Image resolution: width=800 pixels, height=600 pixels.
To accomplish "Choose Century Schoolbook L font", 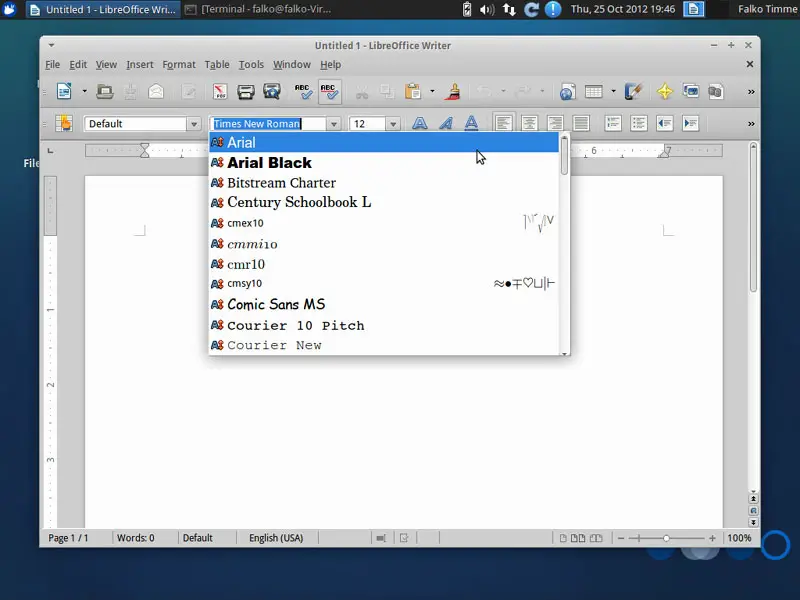I will click(x=384, y=203).
